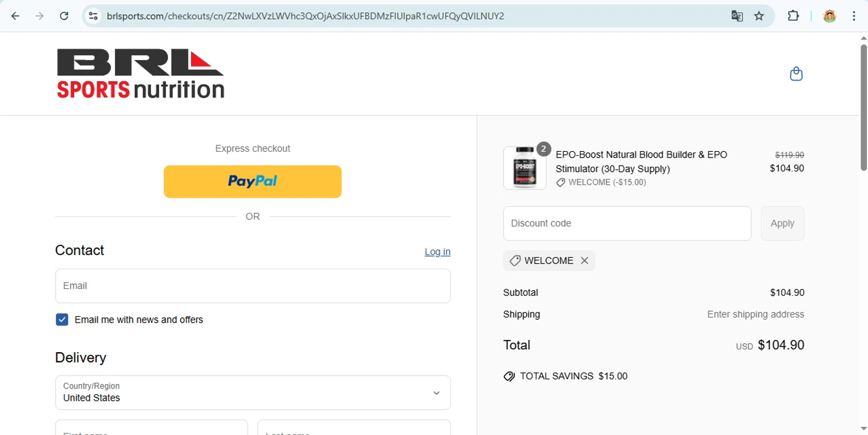The height and width of the screenshot is (435, 868).
Task: Click the address bar URL
Action: (x=306, y=16)
